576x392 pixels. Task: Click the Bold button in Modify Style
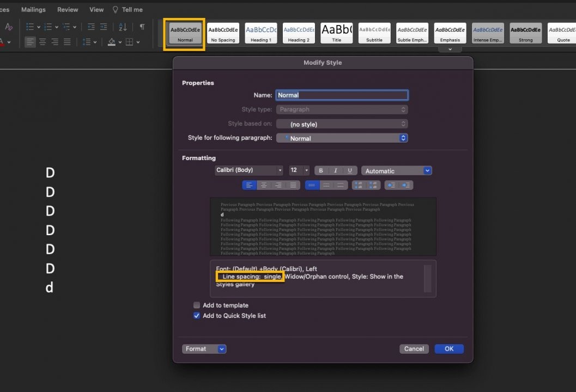click(321, 170)
